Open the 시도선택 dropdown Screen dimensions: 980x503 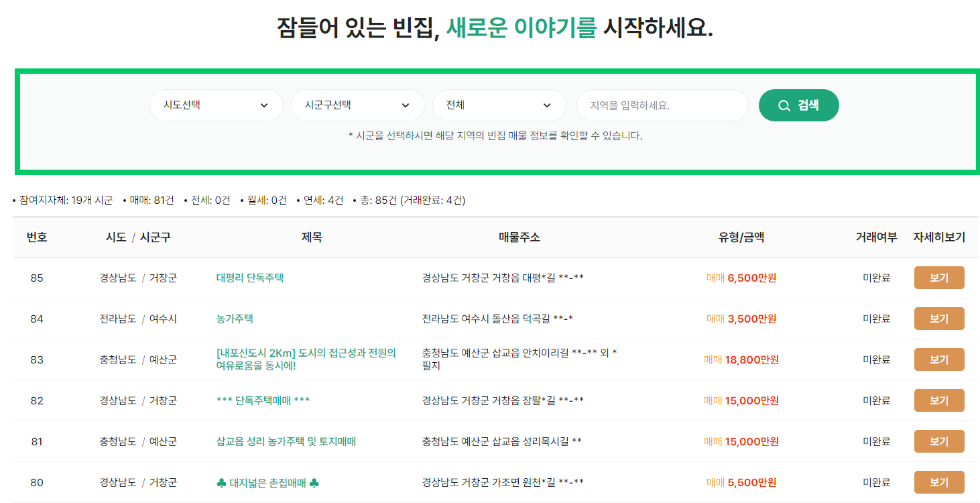click(216, 105)
